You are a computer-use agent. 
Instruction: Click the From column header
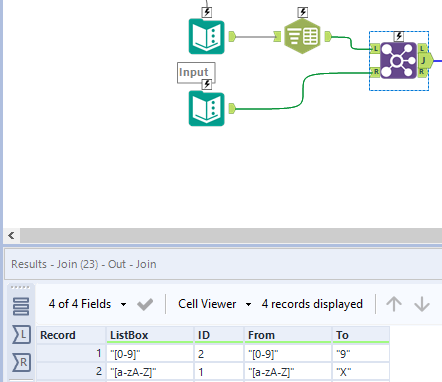pyautogui.click(x=288, y=335)
